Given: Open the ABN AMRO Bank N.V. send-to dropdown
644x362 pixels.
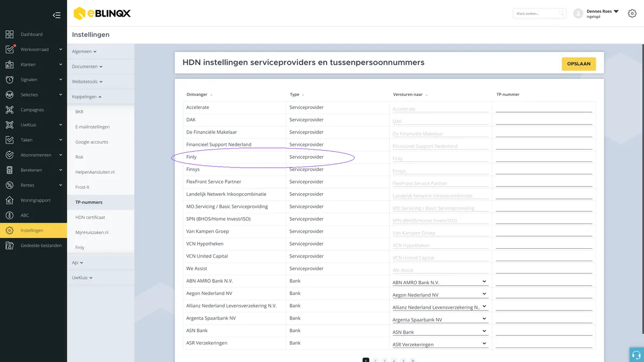Looking at the screenshot, I should 440,282.
